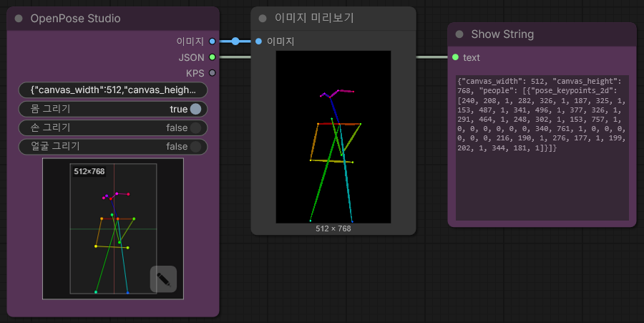This screenshot has width=644, height=323.
Task: Click the JSON output socket on OpenPose Studio
Action: tap(212, 57)
